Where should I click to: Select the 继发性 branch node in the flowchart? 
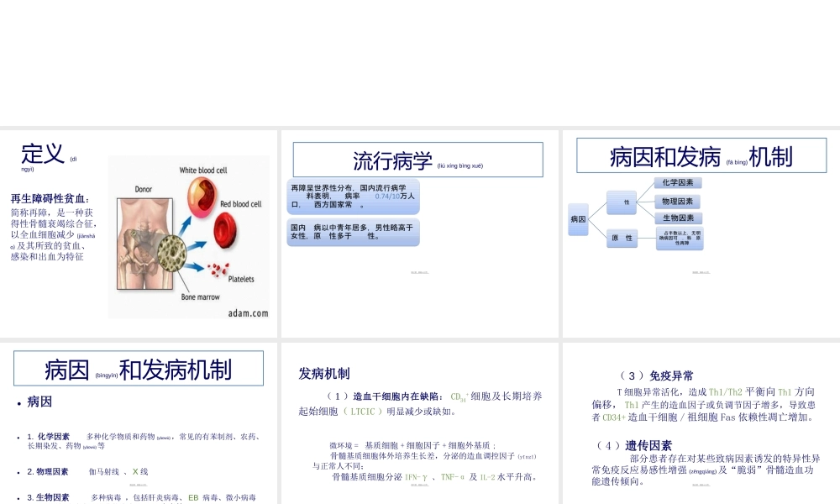pos(622,202)
